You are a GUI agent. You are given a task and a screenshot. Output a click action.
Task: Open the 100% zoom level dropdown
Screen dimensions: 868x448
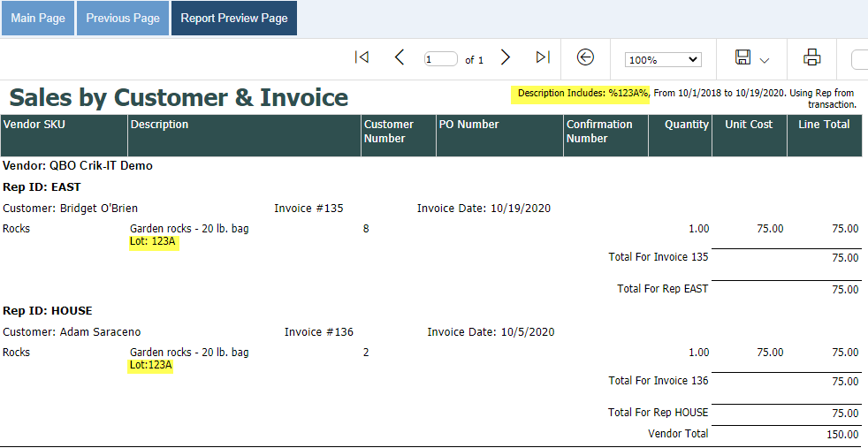click(x=662, y=59)
